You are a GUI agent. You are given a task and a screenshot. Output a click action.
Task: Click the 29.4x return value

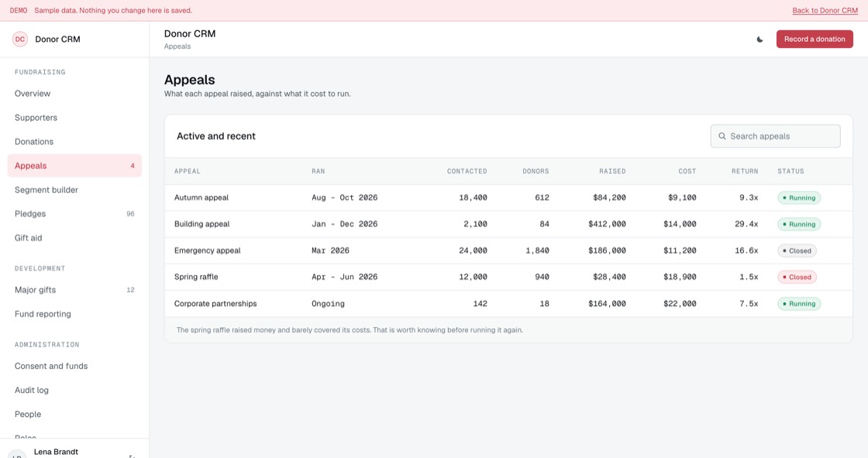[747, 224]
